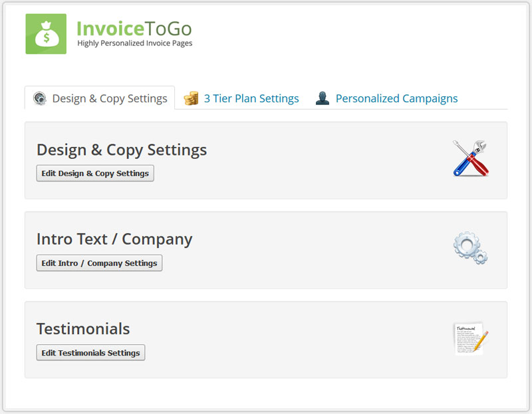This screenshot has height=414, width=532.
Task: Click empty area of the Testimonials panel
Action: (289, 340)
